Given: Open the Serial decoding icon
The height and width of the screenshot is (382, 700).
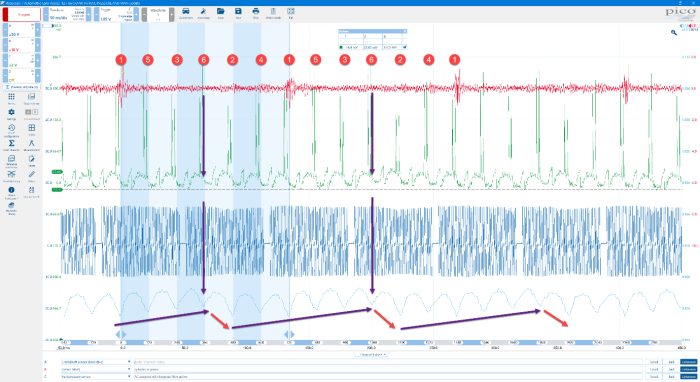Looking at the screenshot, I should click(x=11, y=161).
